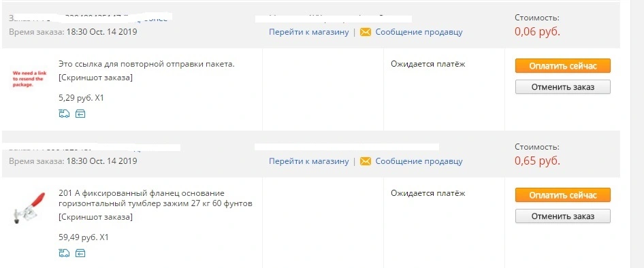
Task: Open 'Перейти к магазину' for the 0,65 руб. order
Action: coord(309,161)
